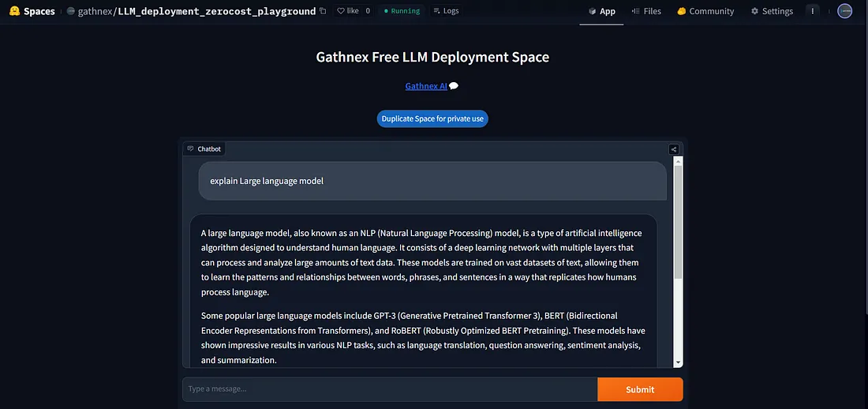The image size is (868, 409).
Task: Open the Gathnex AI link
Action: pyautogui.click(x=426, y=86)
